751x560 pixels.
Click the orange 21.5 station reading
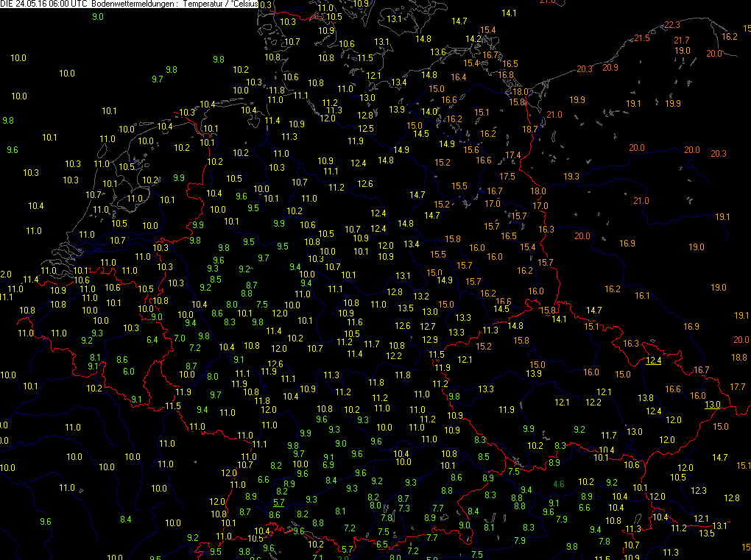tap(642, 38)
